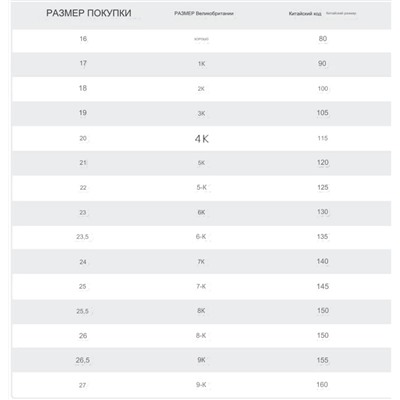
Task: Click the 2K UK size cell
Action: tap(201, 89)
